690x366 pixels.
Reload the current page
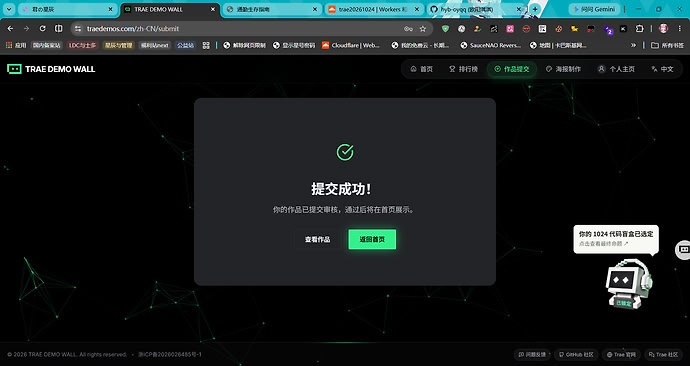(x=42, y=29)
